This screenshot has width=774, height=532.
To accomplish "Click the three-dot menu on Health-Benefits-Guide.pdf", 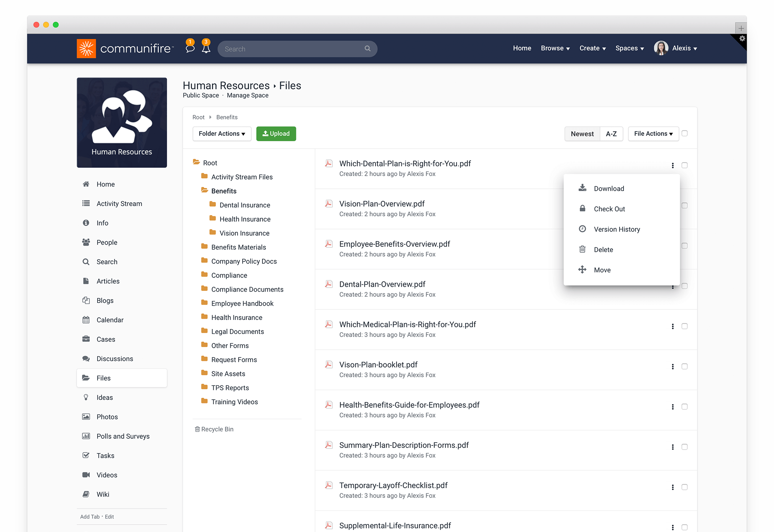I will (673, 407).
